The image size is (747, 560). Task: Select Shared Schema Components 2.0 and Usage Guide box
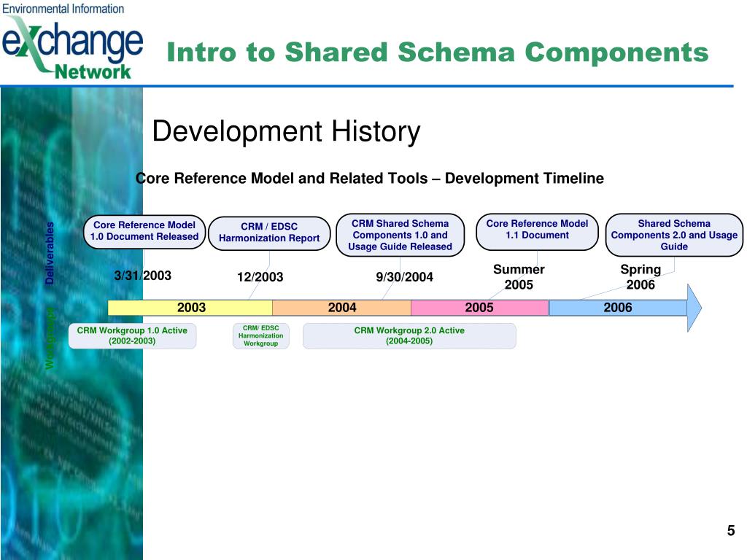(673, 235)
